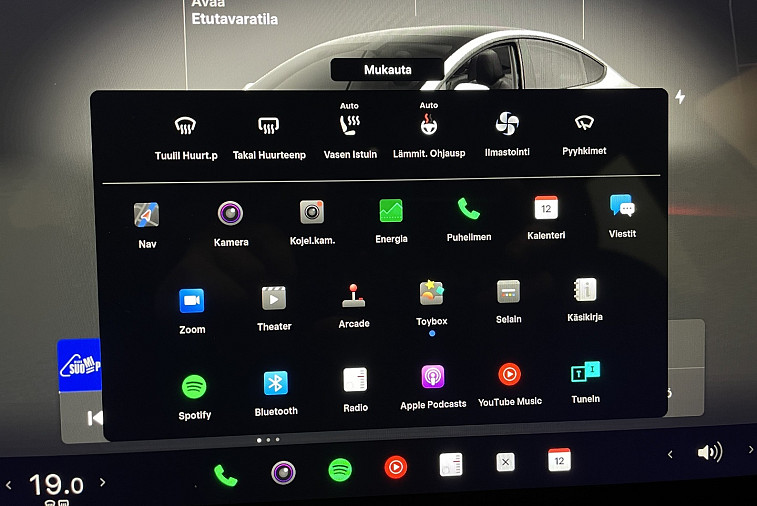Viewport: 757px width, 506px height.
Task: Tap the page indicator dots below app grid
Action: pos(267,440)
